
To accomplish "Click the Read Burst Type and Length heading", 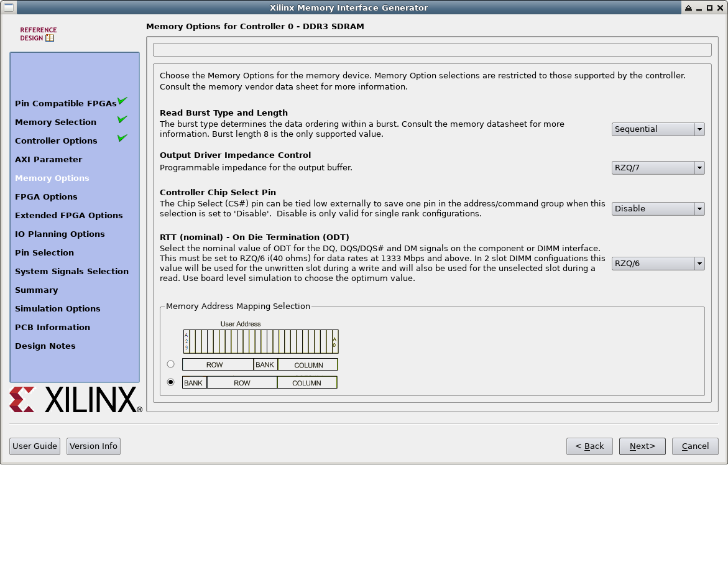I will point(224,113).
